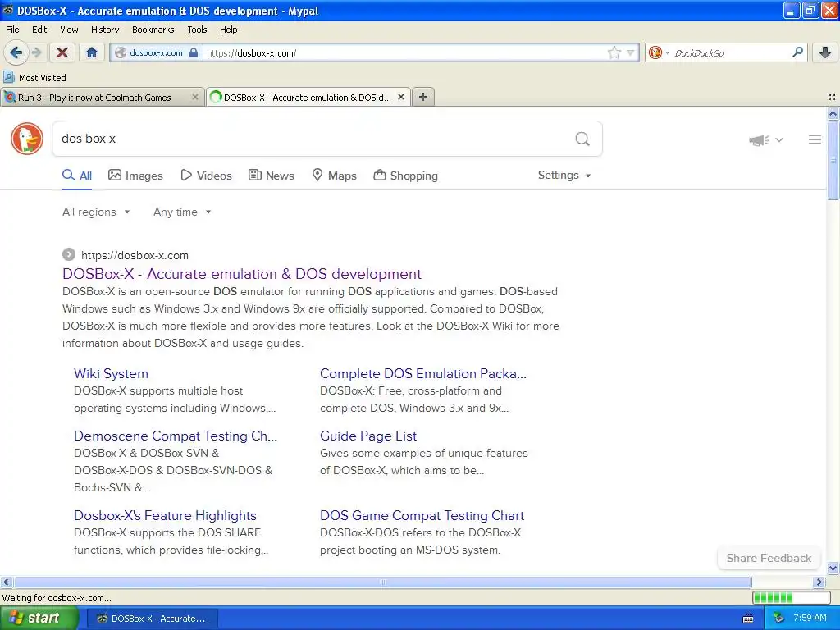Viewport: 840px width, 630px height.
Task: Open the All regions dropdown
Action: (x=96, y=212)
